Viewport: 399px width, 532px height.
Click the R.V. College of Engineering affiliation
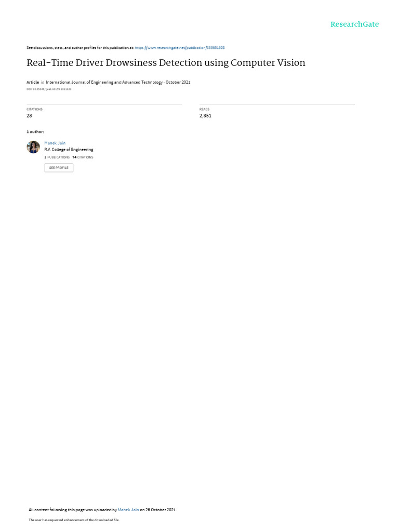[x=69, y=150]
